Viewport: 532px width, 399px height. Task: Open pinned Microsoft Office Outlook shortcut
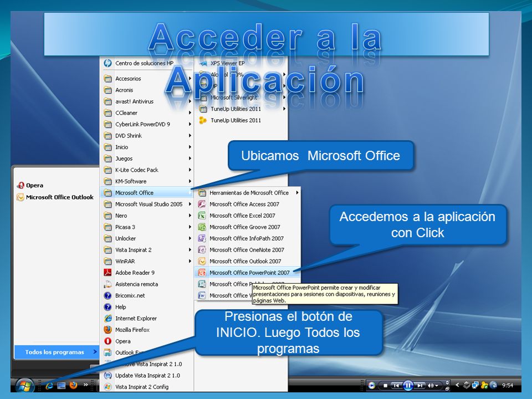[55, 197]
